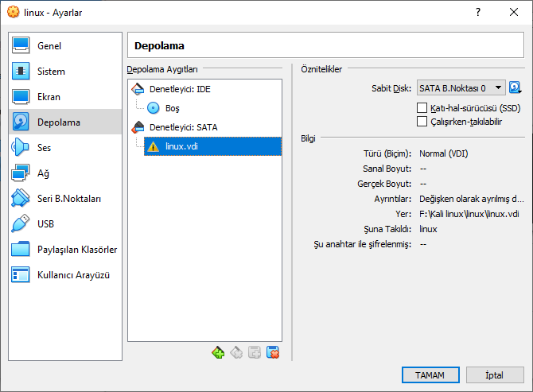Select the Depolama category label
Image resolution: width=533 pixels, height=392 pixels.
(59, 122)
